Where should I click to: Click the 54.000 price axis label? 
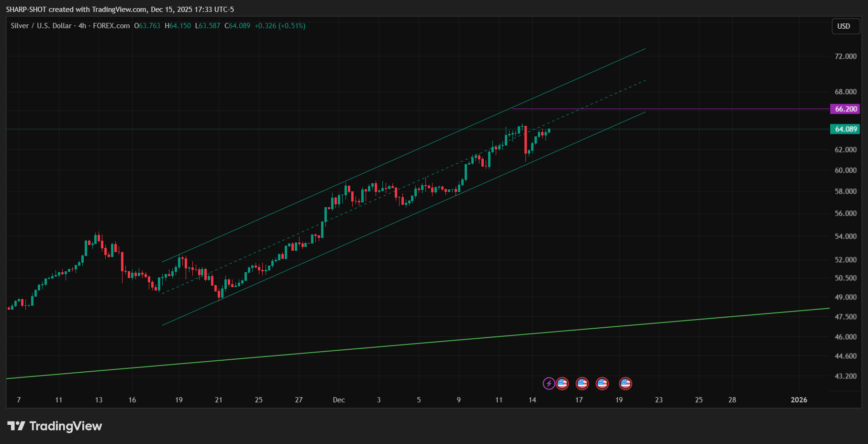point(846,236)
